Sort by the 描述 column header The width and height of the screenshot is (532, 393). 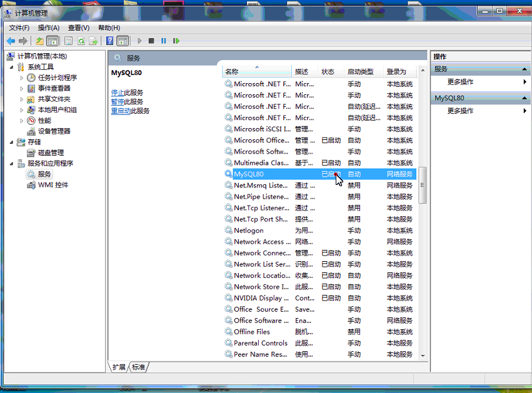[304, 72]
